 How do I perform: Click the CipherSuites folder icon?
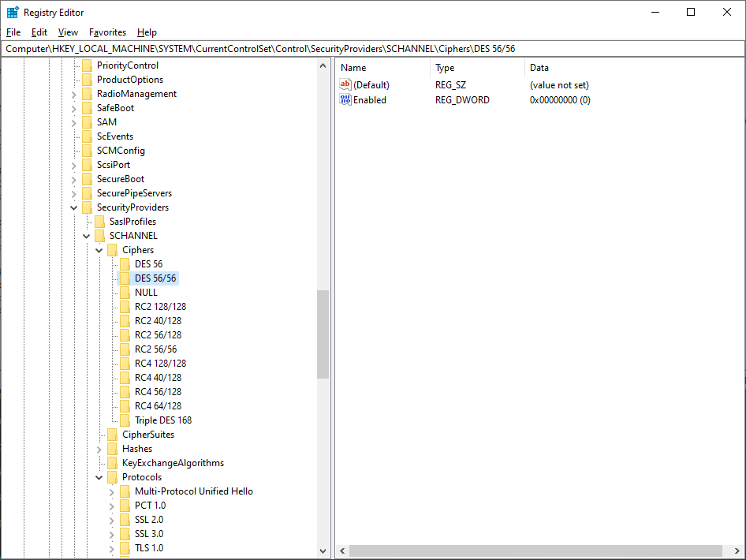click(114, 434)
